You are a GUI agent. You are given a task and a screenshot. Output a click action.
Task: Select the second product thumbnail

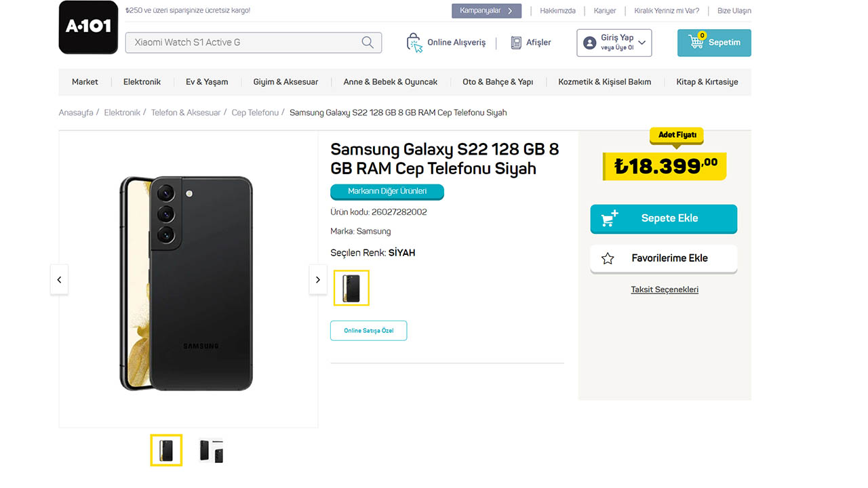211,451
